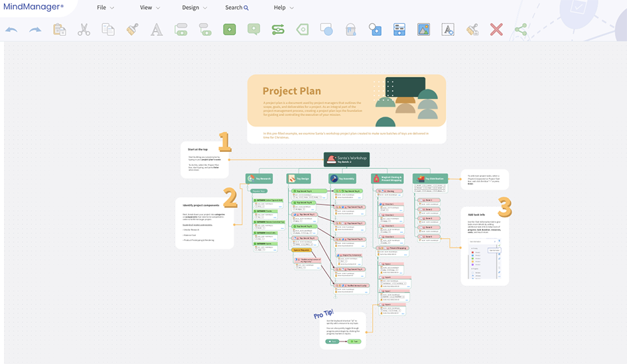Click the Insert Image picture icon
The image size is (627, 364).
(x=423, y=30)
